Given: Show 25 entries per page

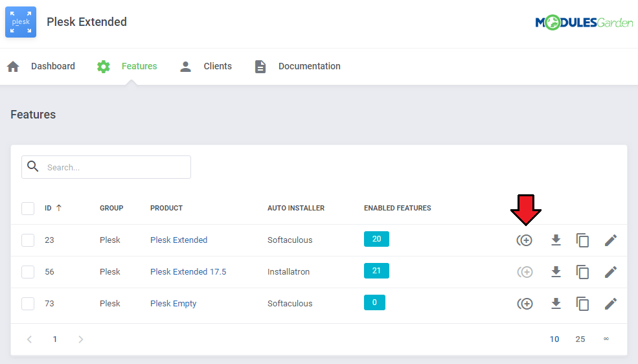Looking at the screenshot, I should pos(580,339).
